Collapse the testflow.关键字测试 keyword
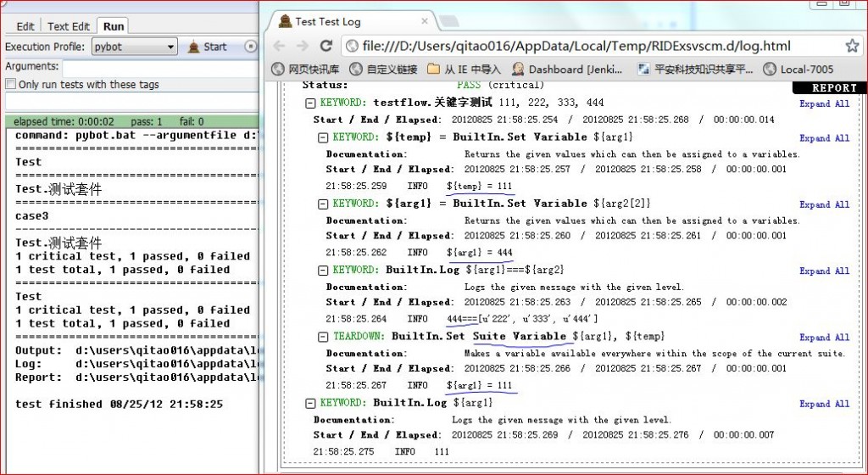Screen dimensions: 868x475 (x=310, y=103)
